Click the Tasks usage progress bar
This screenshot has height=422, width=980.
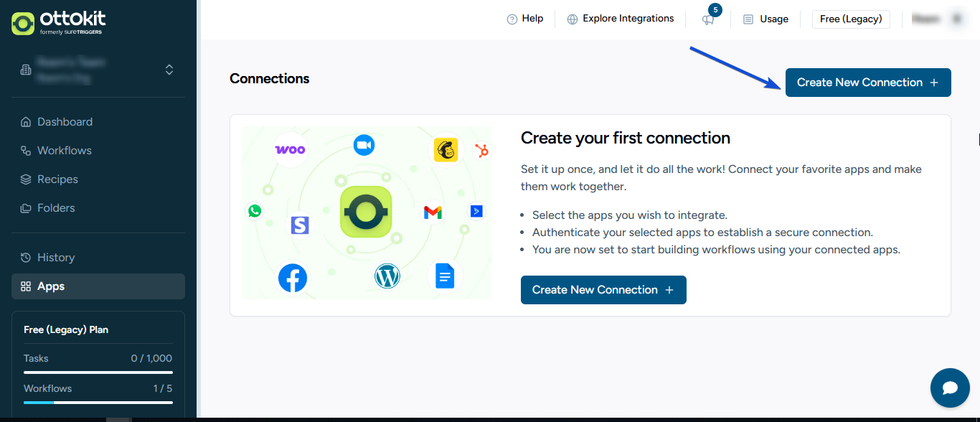[x=98, y=372]
